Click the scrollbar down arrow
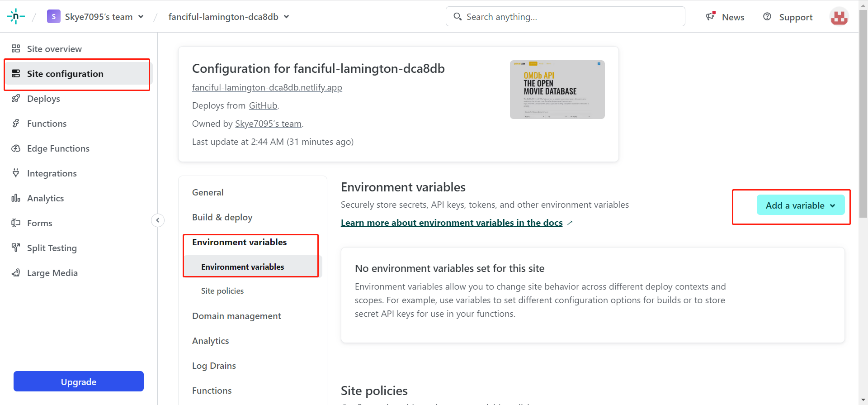 [863, 400]
